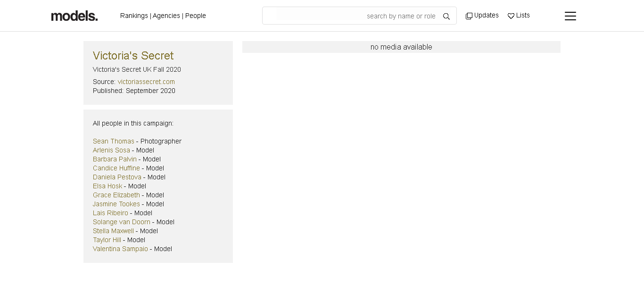Open the Agencies menu item
The width and height of the screenshot is (644, 295).
click(166, 16)
